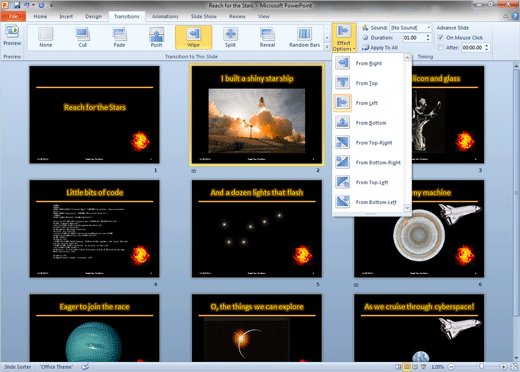The height and width of the screenshot is (372, 520).
Task: Click the Save icon in quick access toolbar
Action: pos(17,5)
